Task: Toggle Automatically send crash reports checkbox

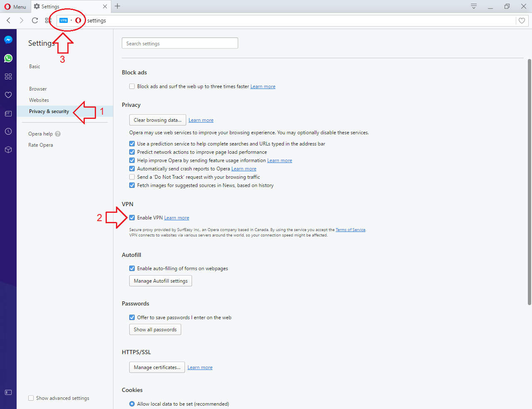Action: click(132, 169)
